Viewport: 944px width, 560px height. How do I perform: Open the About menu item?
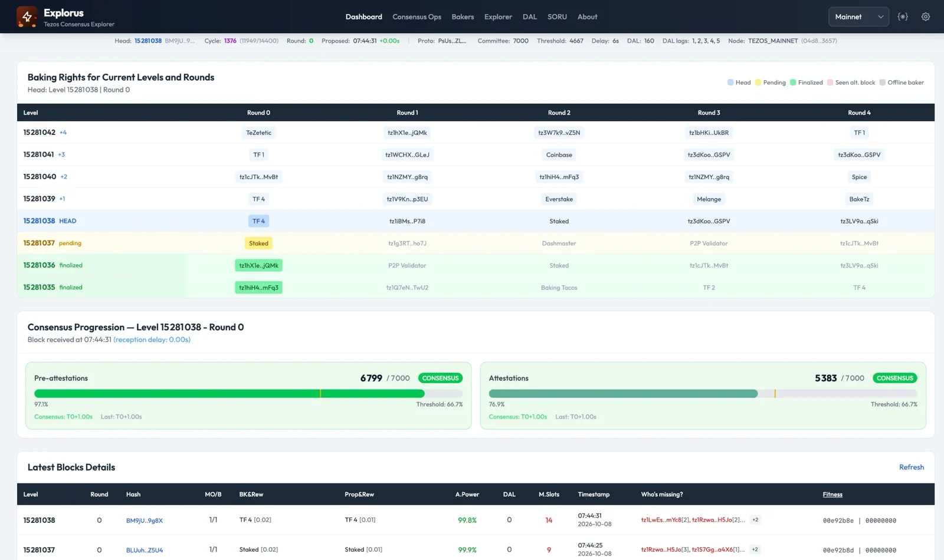coord(587,17)
